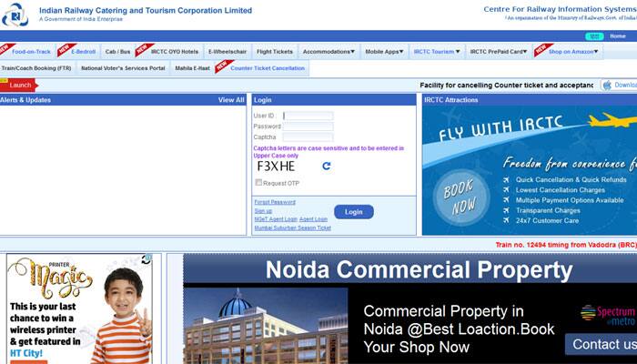The height and width of the screenshot is (364, 637).
Task: Click View All in Alerts & Updates
Action: 231,100
